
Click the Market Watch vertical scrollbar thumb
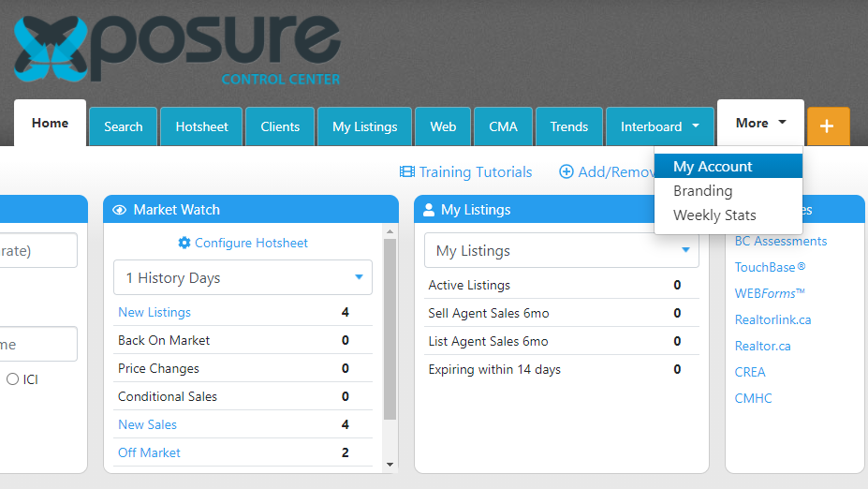390,330
